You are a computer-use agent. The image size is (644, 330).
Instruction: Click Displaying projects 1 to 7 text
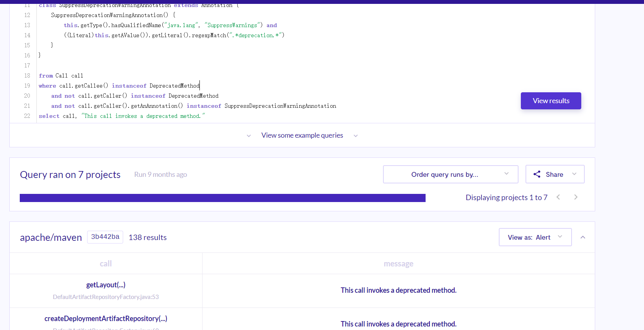tap(507, 197)
